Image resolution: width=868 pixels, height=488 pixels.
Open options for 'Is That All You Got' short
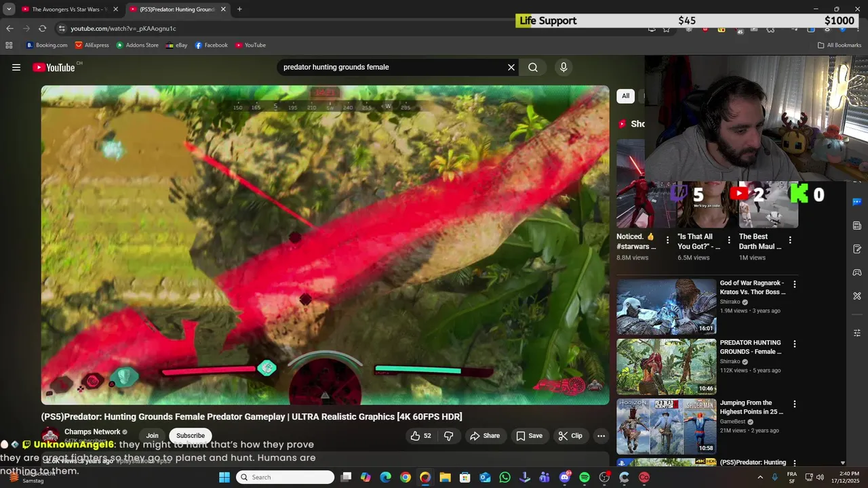point(729,240)
